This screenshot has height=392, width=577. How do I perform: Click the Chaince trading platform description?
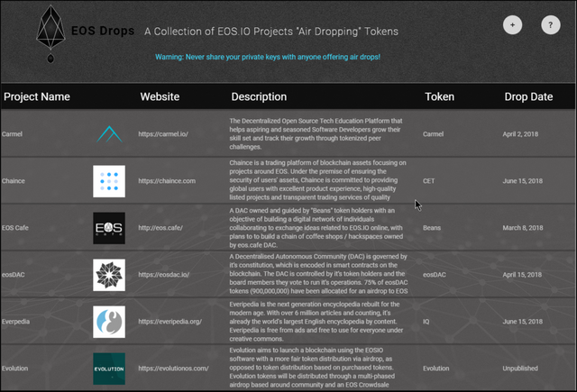(317, 180)
